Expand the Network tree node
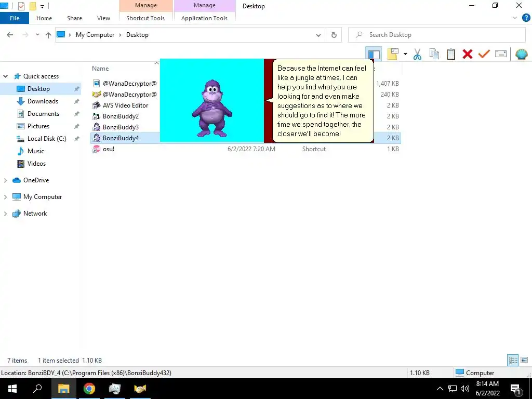 point(5,214)
